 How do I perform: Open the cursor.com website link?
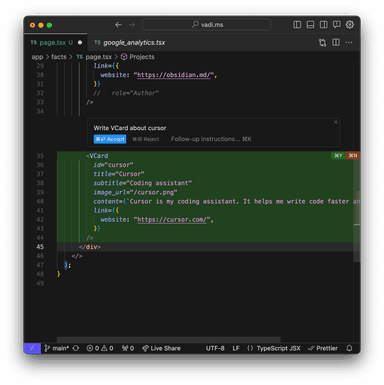[172, 220]
